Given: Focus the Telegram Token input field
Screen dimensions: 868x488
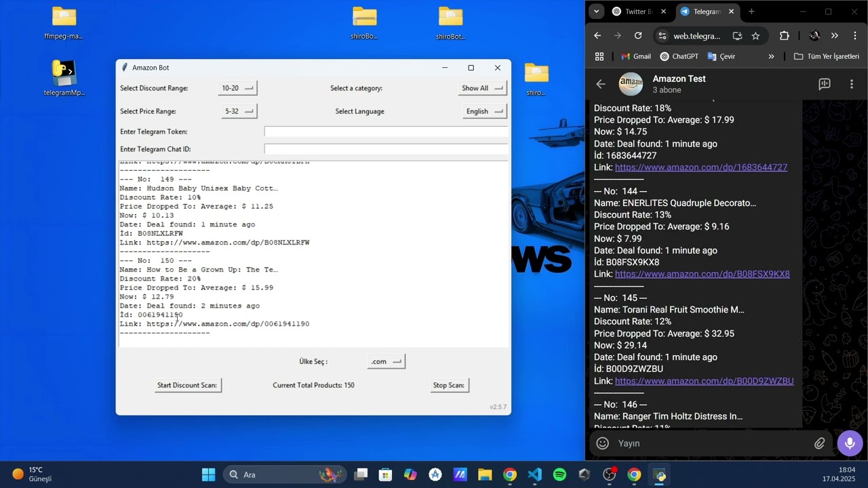Looking at the screenshot, I should coord(386,131).
